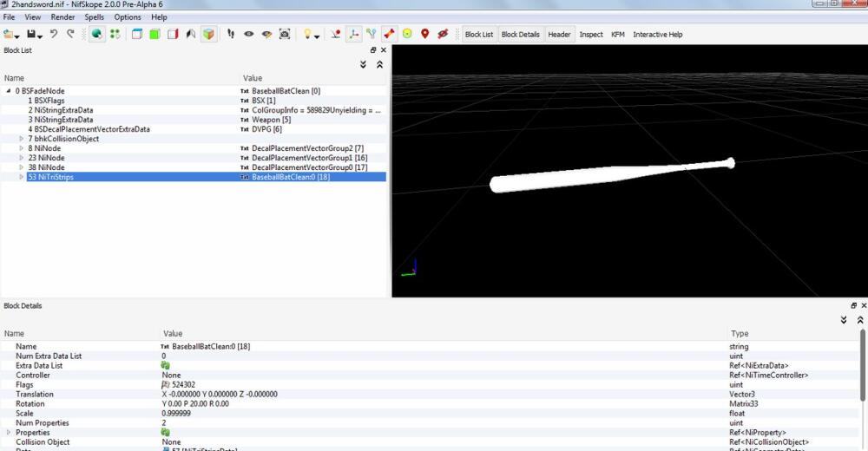The width and height of the screenshot is (868, 451).
Task: Click Block Details double-down expand chevron
Action: pos(844,320)
